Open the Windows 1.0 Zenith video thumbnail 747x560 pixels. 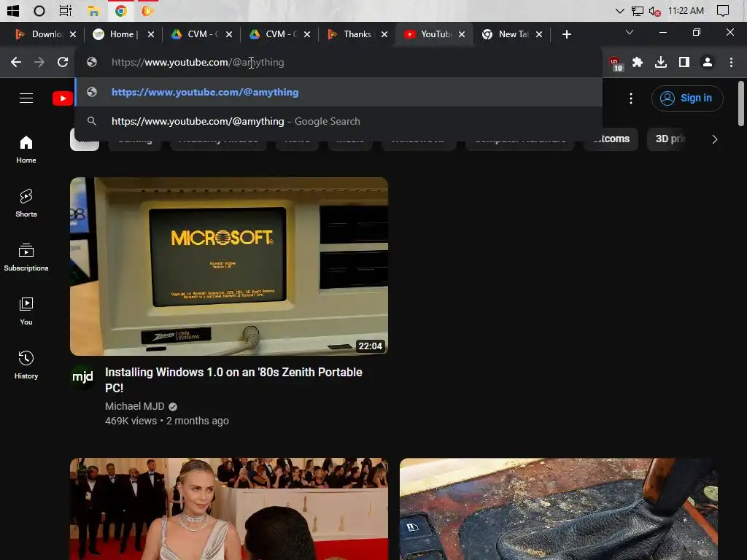point(229,266)
